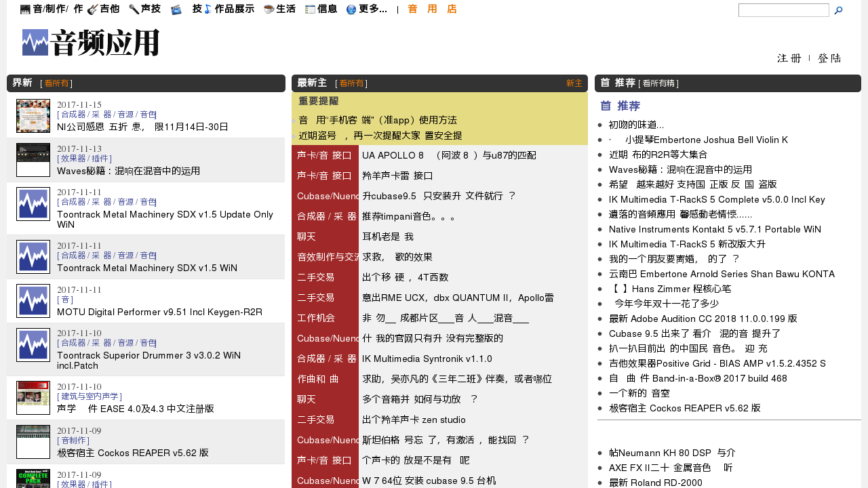Open thread '升cubase9.5 只安装升级文件就行'
This screenshot has height=488, width=868.
tap(439, 196)
